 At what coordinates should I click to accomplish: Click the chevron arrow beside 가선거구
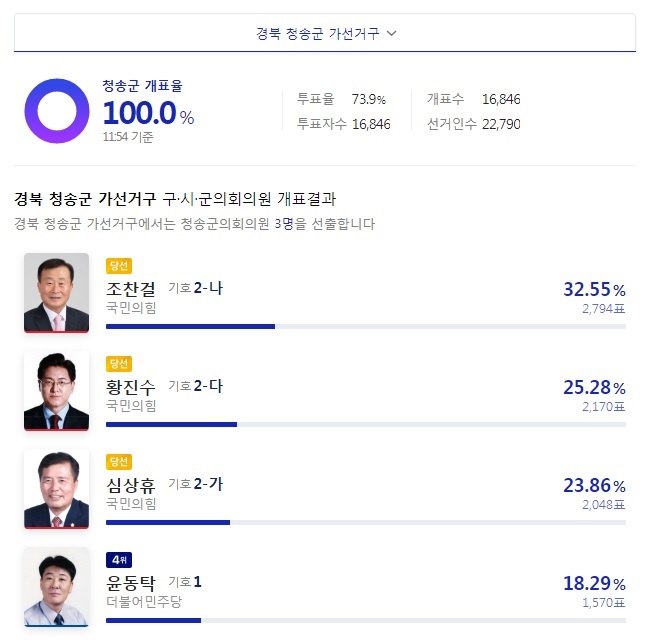pyautogui.click(x=392, y=33)
